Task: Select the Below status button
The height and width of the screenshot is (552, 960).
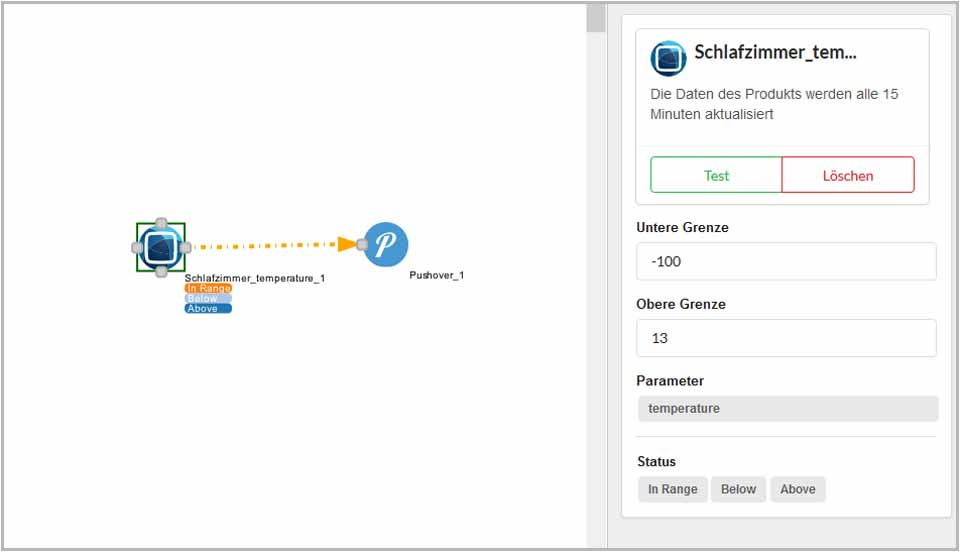Action: (x=738, y=489)
